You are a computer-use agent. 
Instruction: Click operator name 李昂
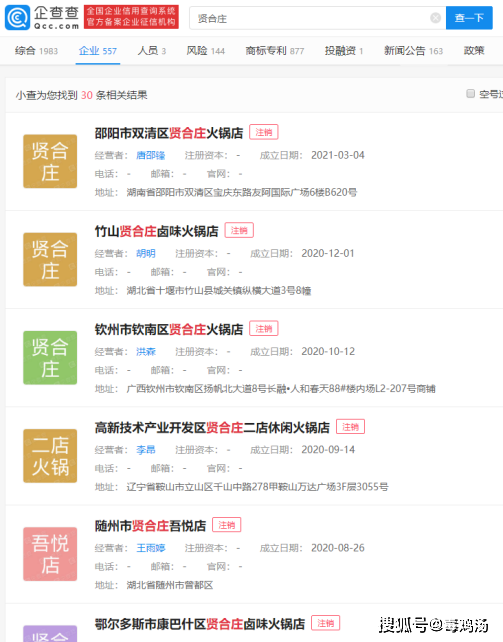146,450
